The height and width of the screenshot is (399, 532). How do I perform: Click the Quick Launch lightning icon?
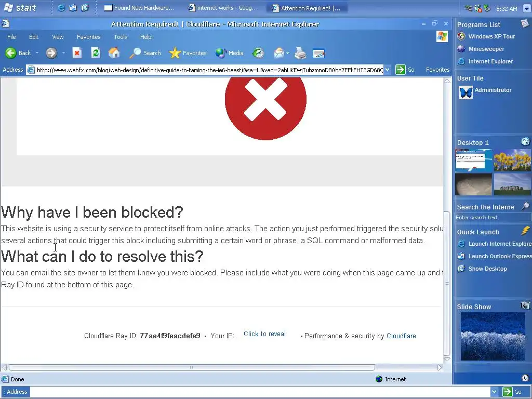[525, 231]
